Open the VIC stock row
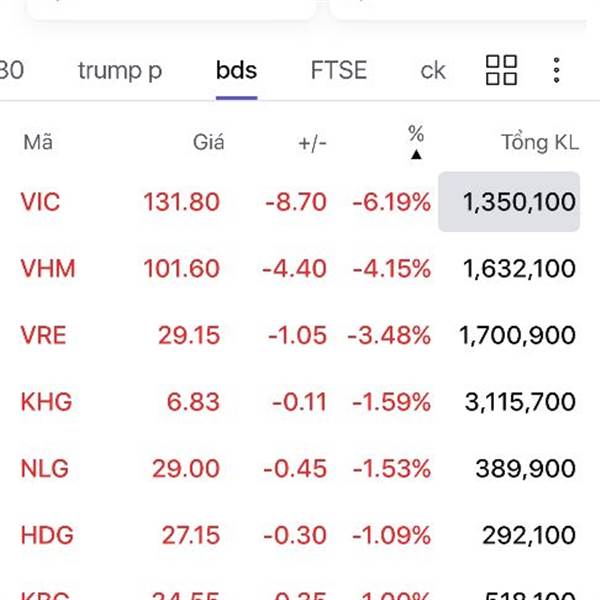The image size is (600, 600). (x=40, y=202)
